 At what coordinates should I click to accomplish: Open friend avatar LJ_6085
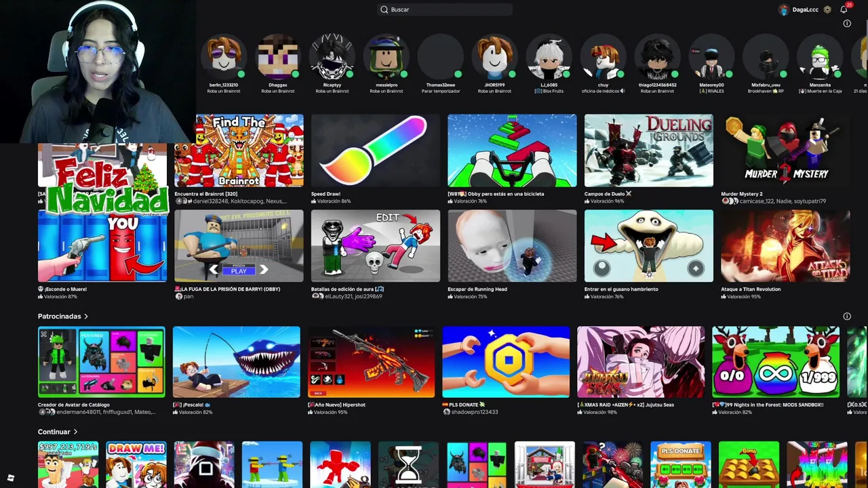[549, 57]
